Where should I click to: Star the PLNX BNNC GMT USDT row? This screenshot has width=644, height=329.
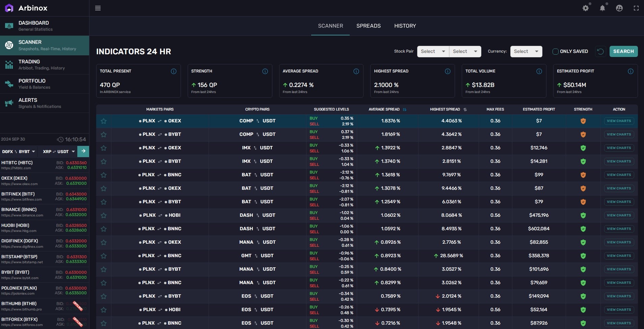click(x=104, y=256)
